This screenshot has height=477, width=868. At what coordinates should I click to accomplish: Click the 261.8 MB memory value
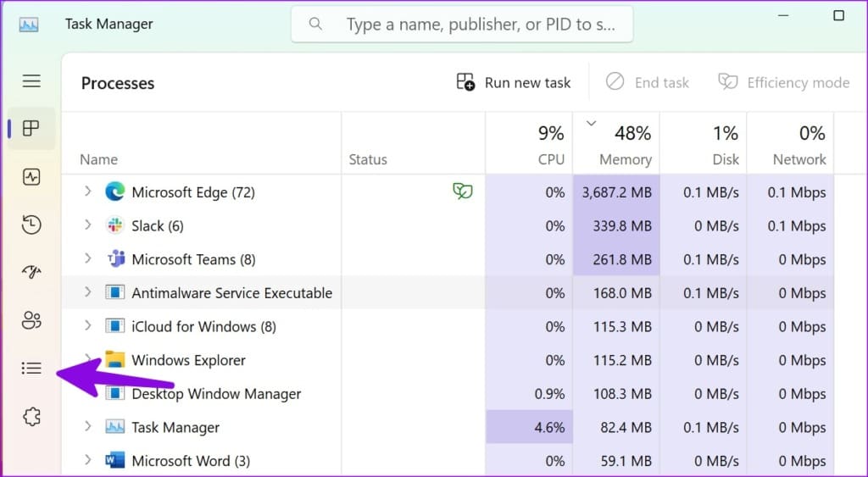point(622,259)
